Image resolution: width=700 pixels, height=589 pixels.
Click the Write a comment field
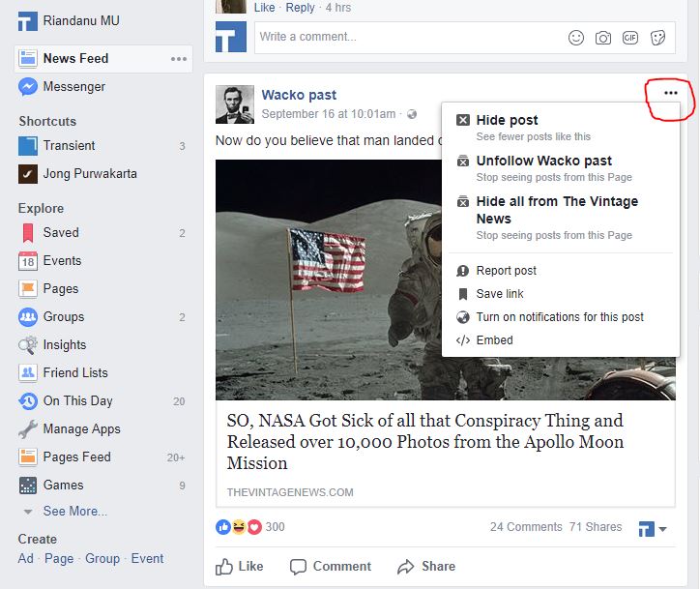406,38
